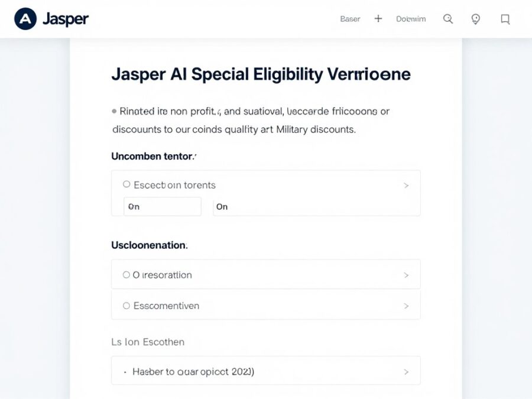The image size is (532, 399).
Task: Click the plus icon in the navigation bar
Action: pos(378,18)
